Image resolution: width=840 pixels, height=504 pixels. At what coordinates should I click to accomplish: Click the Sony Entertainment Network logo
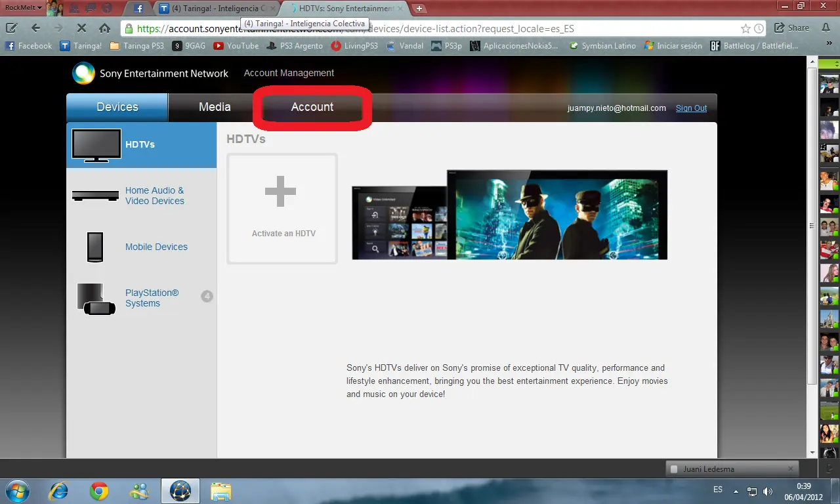(x=150, y=73)
